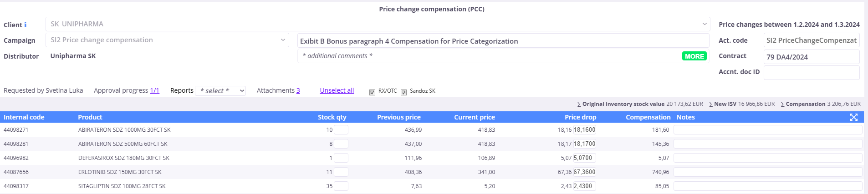Viewport: 868px width, 194px height.
Task: Click stock qty box for Erlotinib row
Action: 341,172
